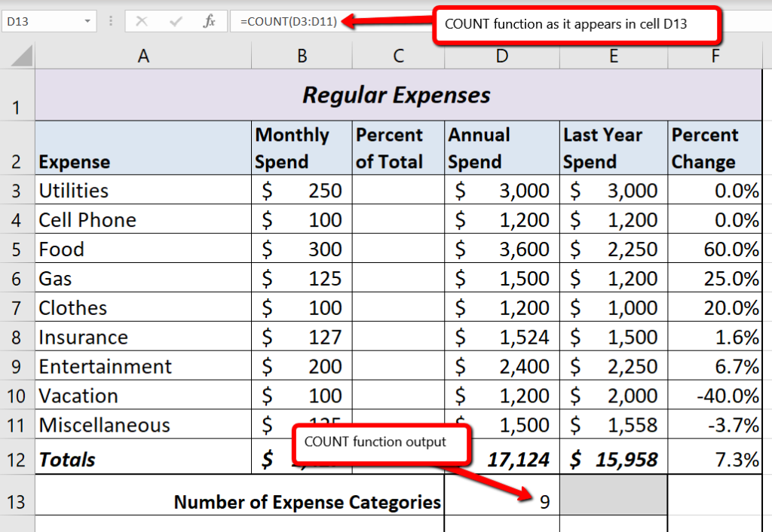Click Food annual spend 3,600
The width and height of the screenshot is (772, 532).
501,249
